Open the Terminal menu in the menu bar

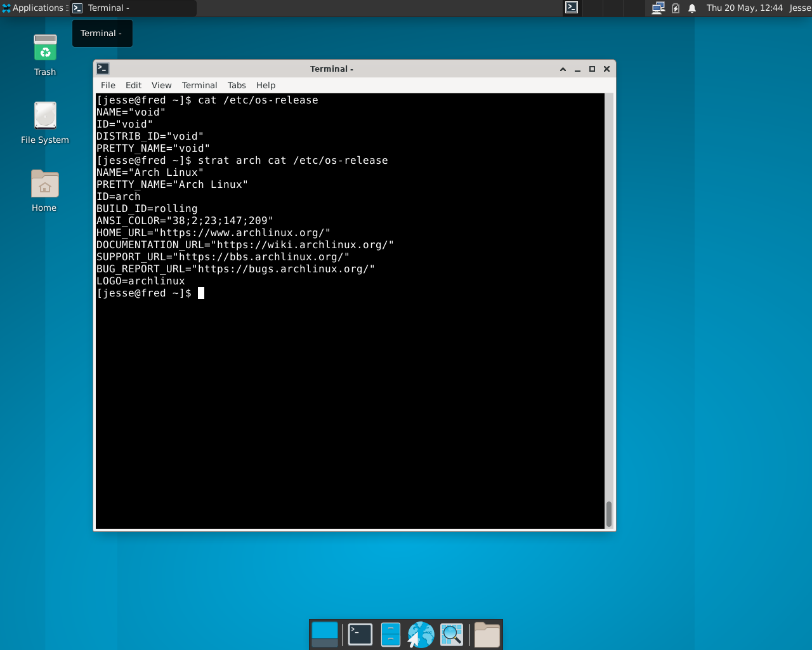[199, 85]
